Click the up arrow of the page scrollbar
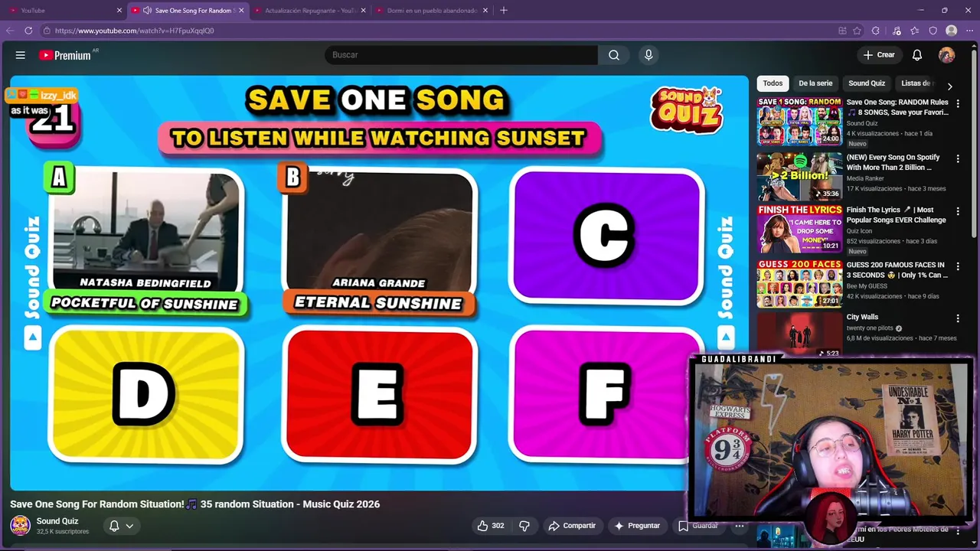This screenshot has width=980, height=551. coord(975,47)
